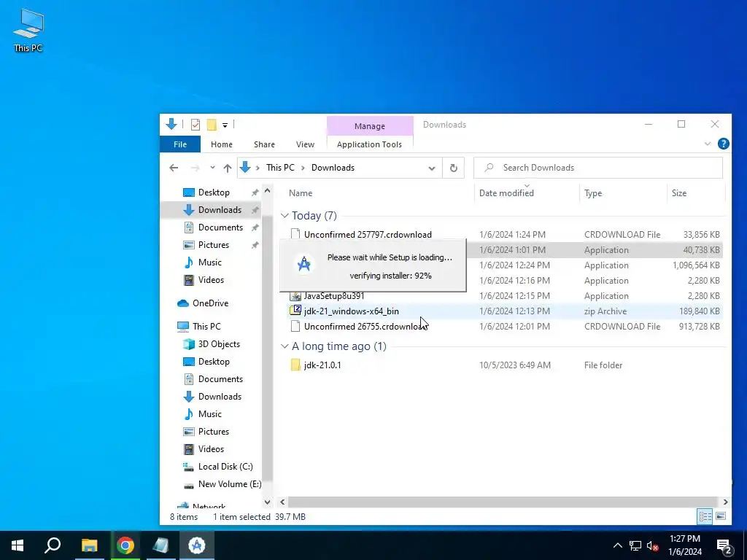This screenshot has height=560, width=747.
Task: Open File Explorer from taskbar
Action: 89,545
